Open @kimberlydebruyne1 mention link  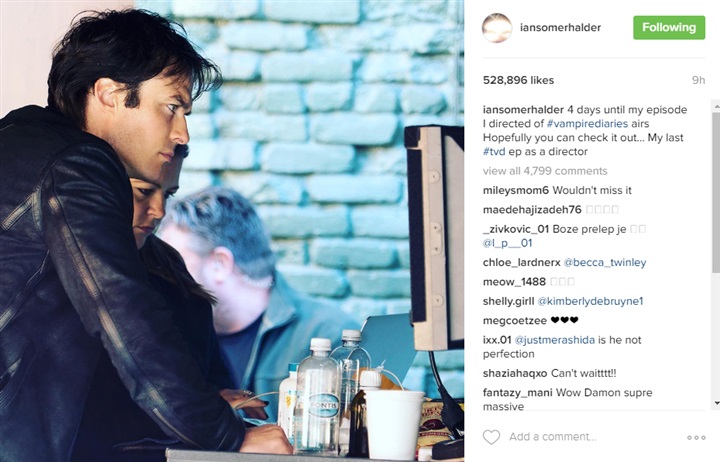tap(591, 301)
